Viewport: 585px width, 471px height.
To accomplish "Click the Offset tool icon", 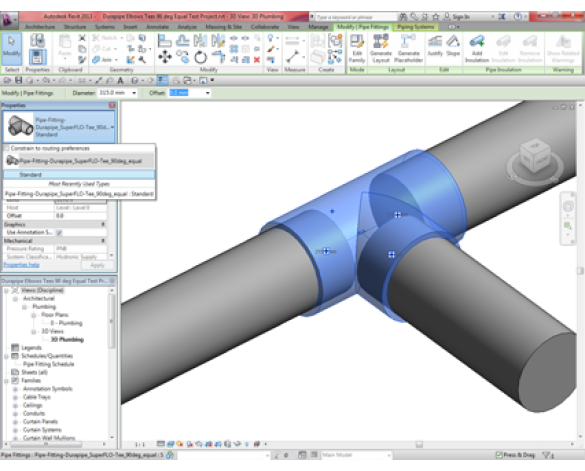I will point(182,40).
